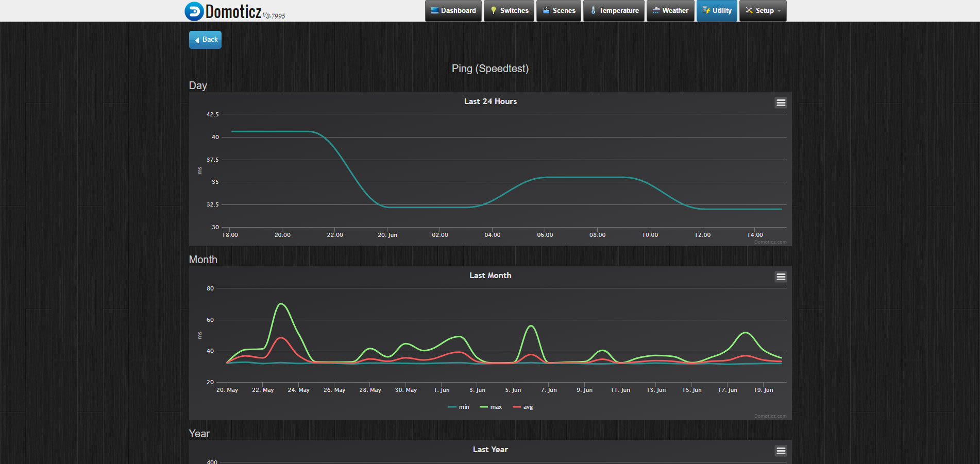Click the Back button
Screen dimensions: 980x464
(205, 40)
